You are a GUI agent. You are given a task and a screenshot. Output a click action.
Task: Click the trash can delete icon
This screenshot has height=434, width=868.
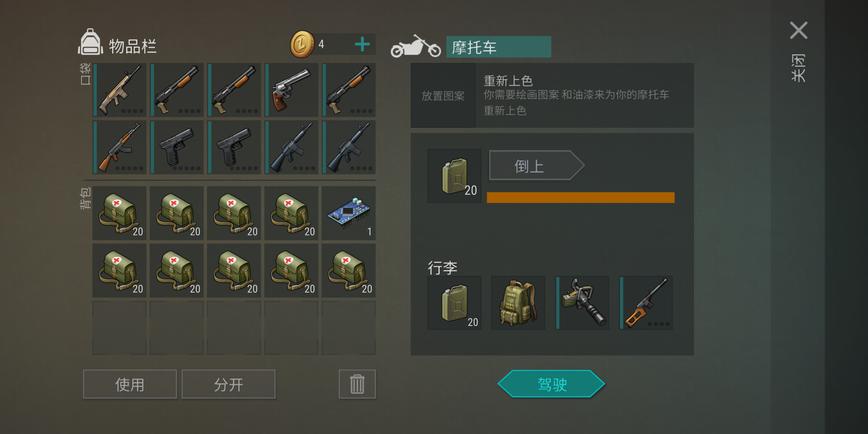tap(357, 384)
